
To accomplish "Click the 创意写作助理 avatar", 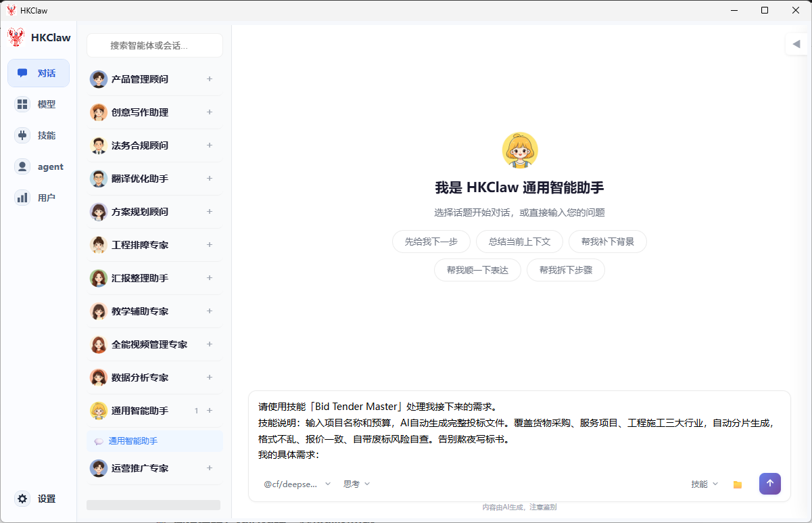I will [x=99, y=112].
